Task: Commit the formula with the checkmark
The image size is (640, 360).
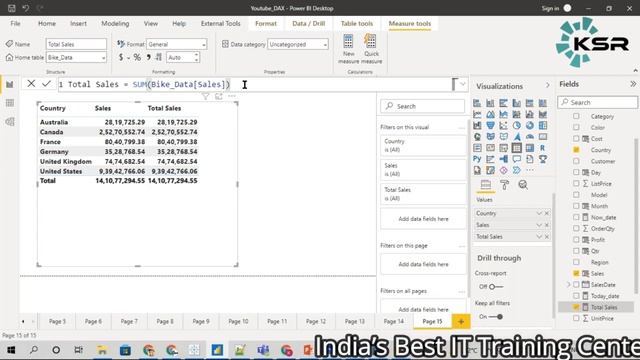Action: pyautogui.click(x=46, y=84)
